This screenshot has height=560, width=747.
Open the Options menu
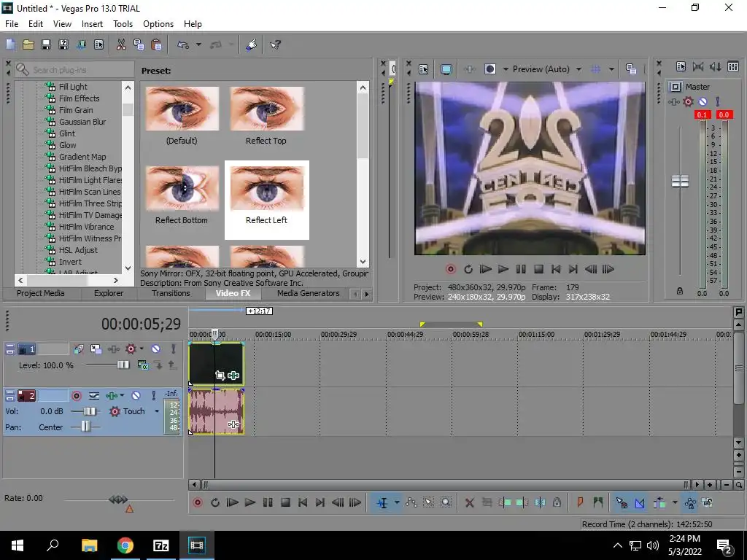pyautogui.click(x=158, y=24)
